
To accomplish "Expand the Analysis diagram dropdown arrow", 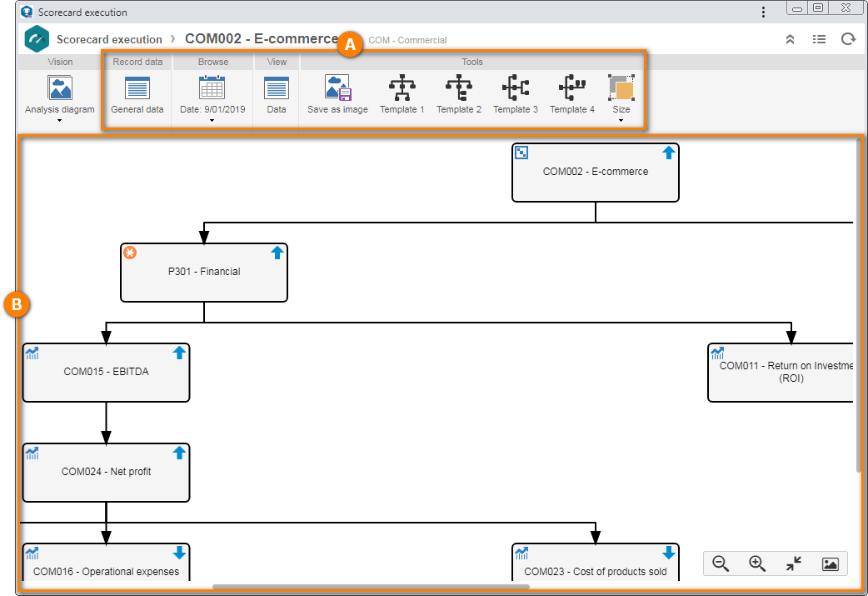I will [x=60, y=120].
